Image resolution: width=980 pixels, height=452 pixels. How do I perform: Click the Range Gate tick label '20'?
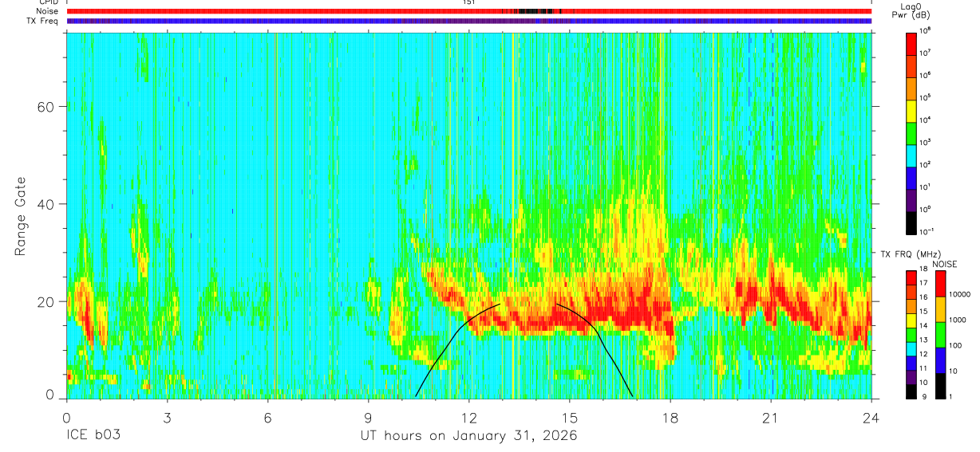click(x=46, y=301)
